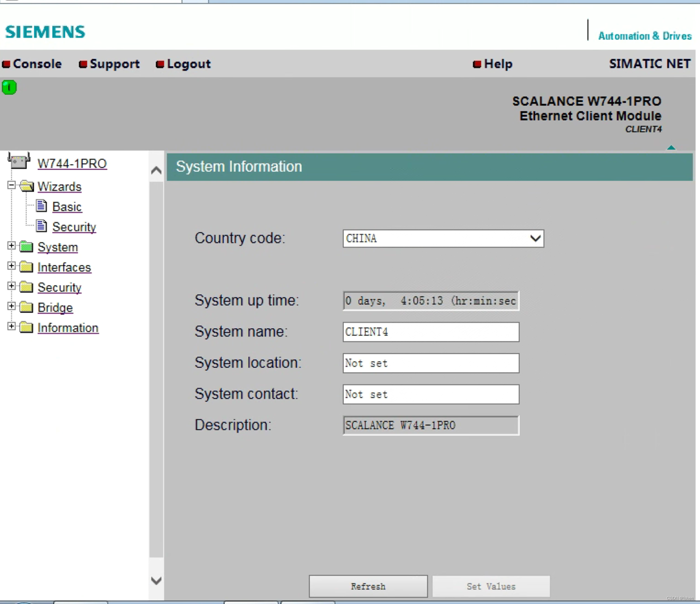Open the Country code dropdown
Viewport: 700px width, 604px height.
[443, 238]
